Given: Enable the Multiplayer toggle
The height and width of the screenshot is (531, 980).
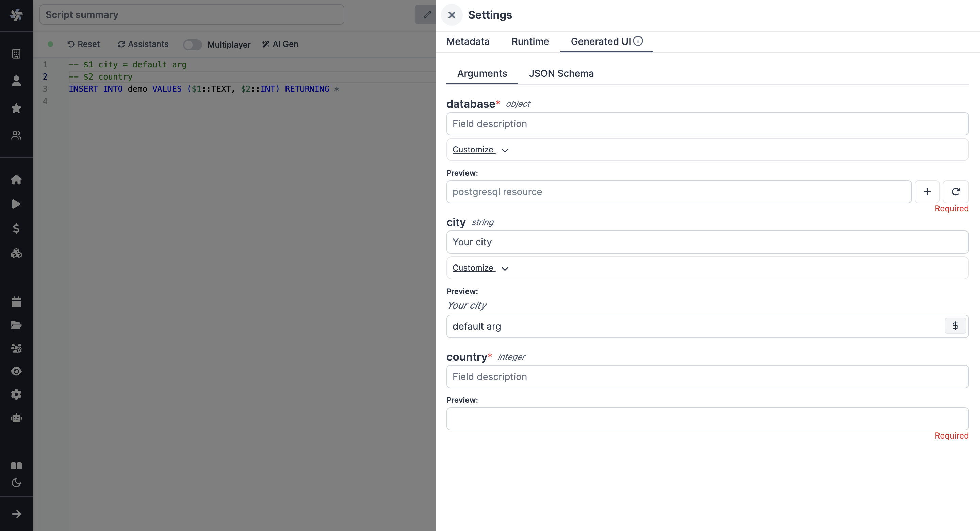Looking at the screenshot, I should point(193,45).
